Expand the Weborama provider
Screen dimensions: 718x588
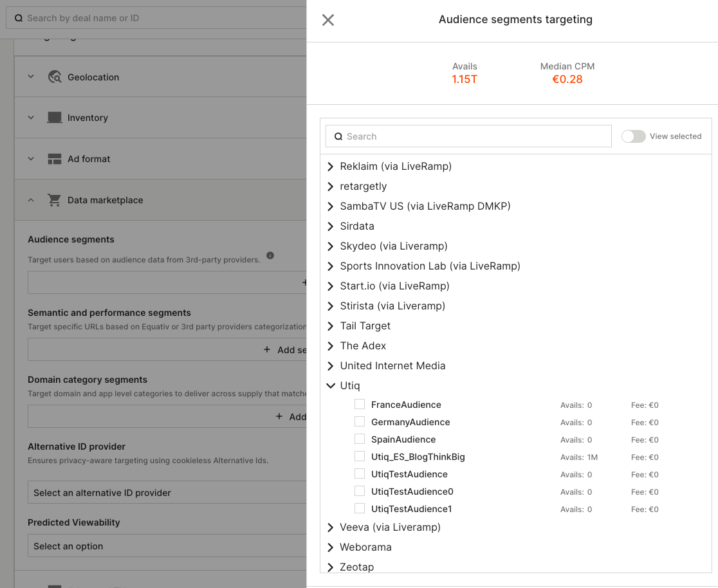331,547
